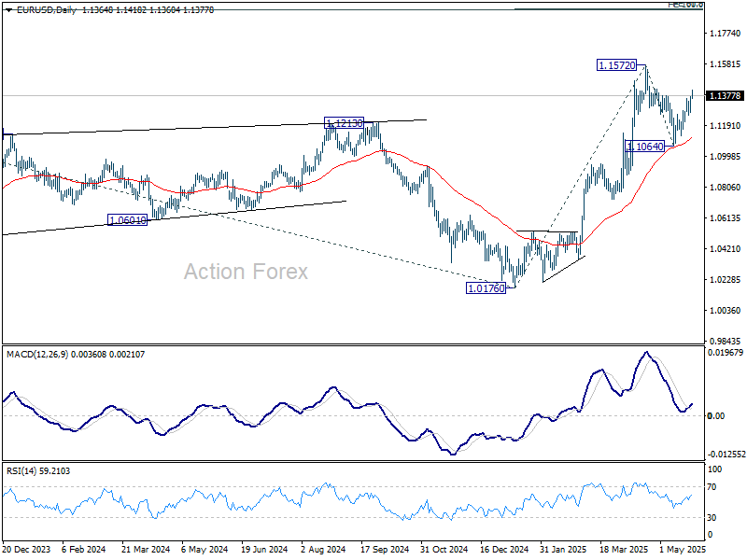Click the 0.98420 price axis level

tap(724, 341)
